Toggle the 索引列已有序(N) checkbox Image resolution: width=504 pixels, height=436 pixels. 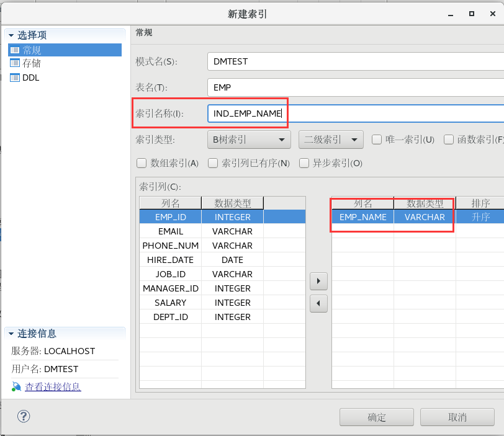click(x=213, y=163)
